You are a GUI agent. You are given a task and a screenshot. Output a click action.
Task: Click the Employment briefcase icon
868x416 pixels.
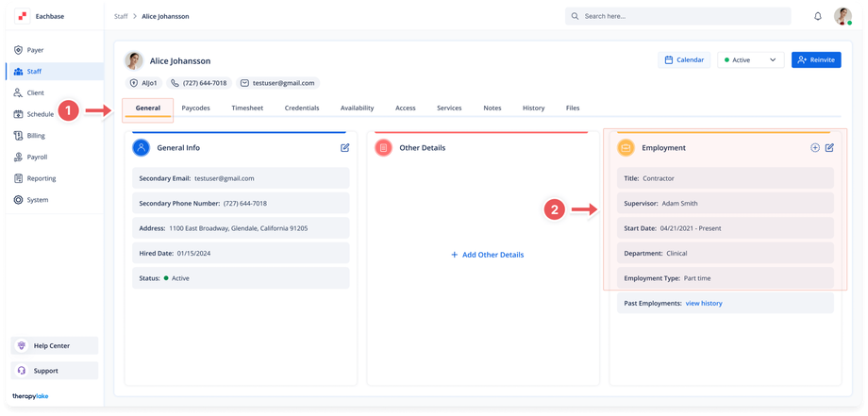[x=626, y=148]
